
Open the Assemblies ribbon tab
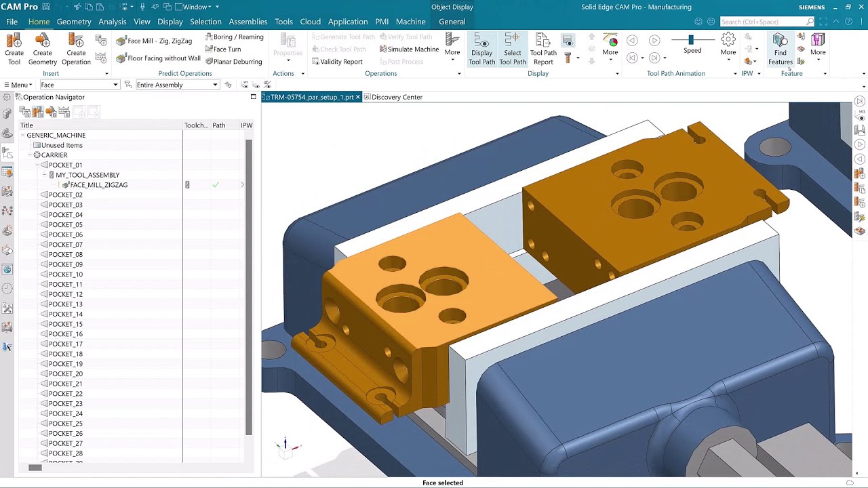[248, 22]
